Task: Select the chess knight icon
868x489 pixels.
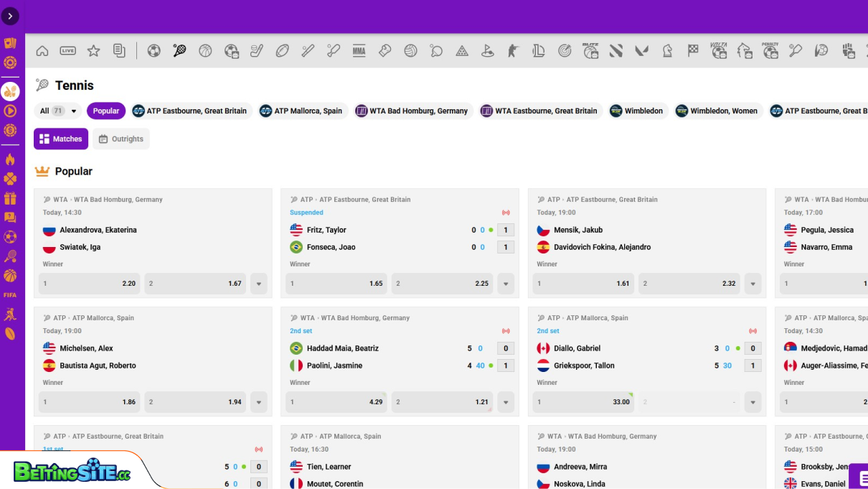Action: tap(667, 51)
